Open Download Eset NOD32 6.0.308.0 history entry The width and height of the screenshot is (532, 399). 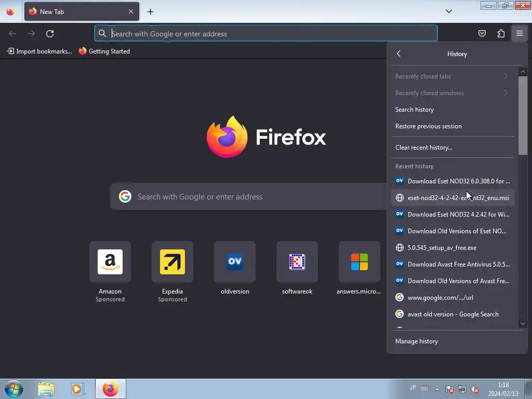pyautogui.click(x=453, y=181)
